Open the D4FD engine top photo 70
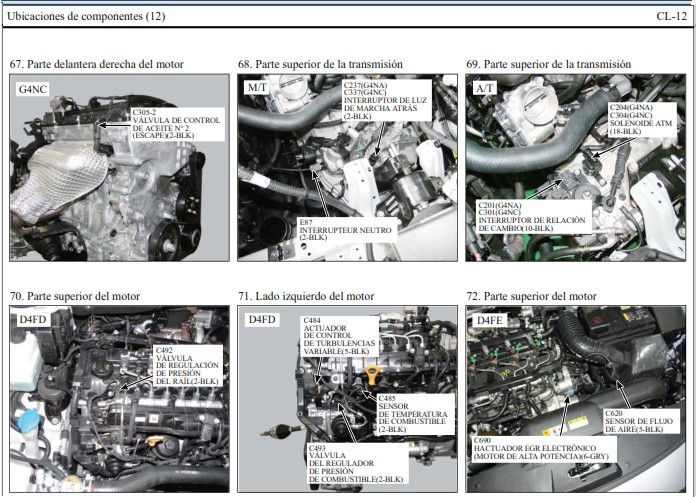The width and height of the screenshot is (697, 497). (120, 399)
